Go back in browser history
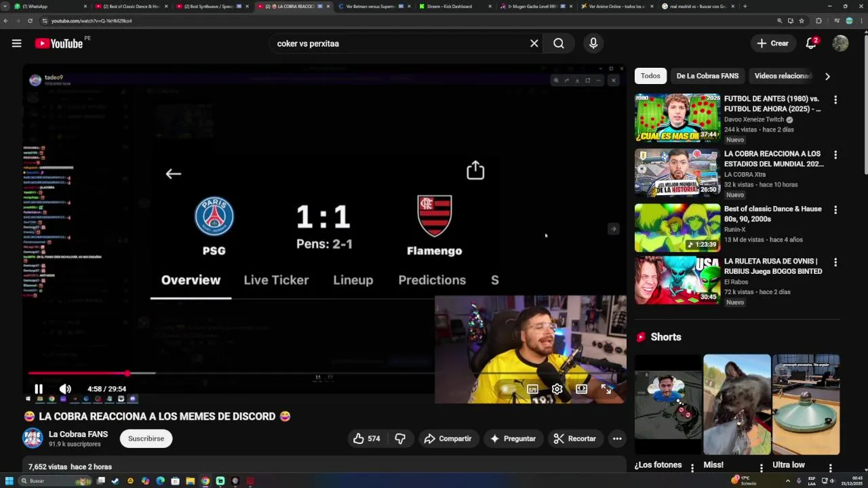Image resolution: width=868 pixels, height=488 pixels. 6,21
